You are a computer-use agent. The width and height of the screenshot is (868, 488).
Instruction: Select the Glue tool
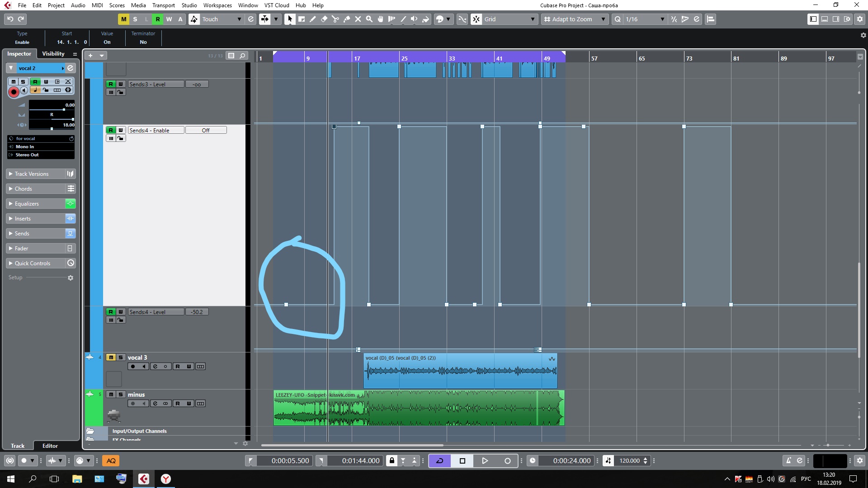[347, 19]
